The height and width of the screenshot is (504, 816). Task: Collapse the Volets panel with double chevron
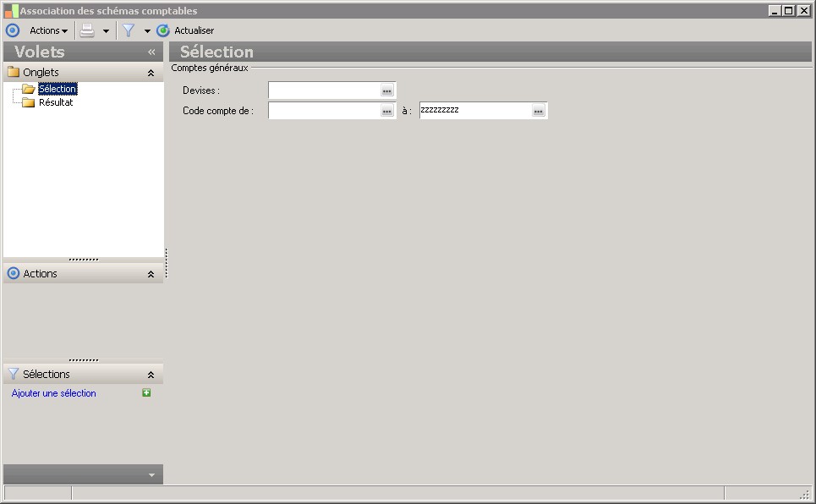pos(151,52)
